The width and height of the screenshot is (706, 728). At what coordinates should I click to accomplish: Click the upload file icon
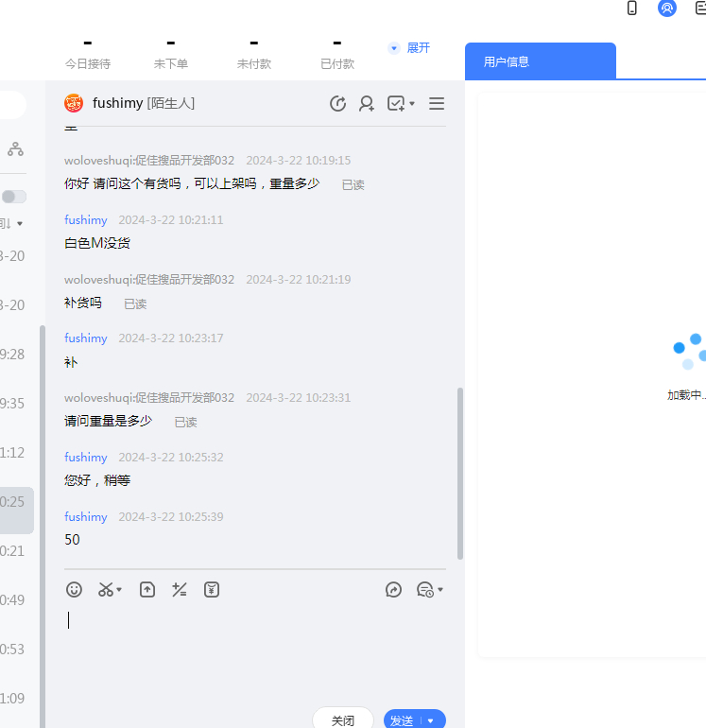(147, 590)
